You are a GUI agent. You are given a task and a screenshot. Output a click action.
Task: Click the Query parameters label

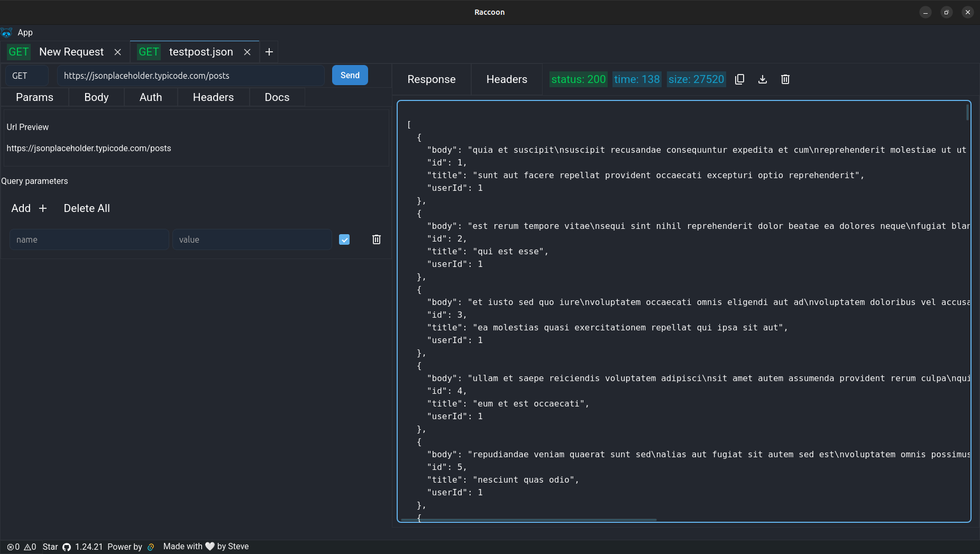(x=34, y=181)
